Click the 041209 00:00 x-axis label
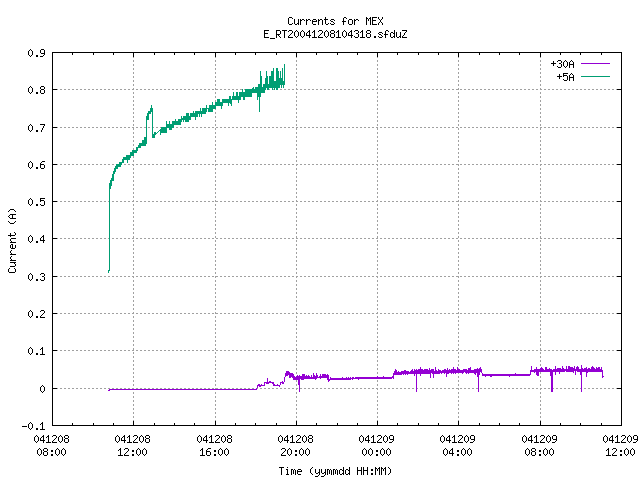 pos(376,445)
